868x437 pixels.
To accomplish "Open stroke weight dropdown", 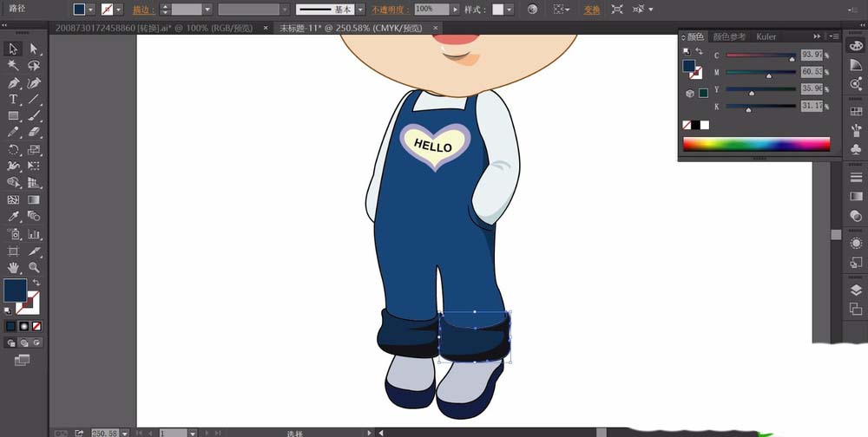I will coord(207,10).
